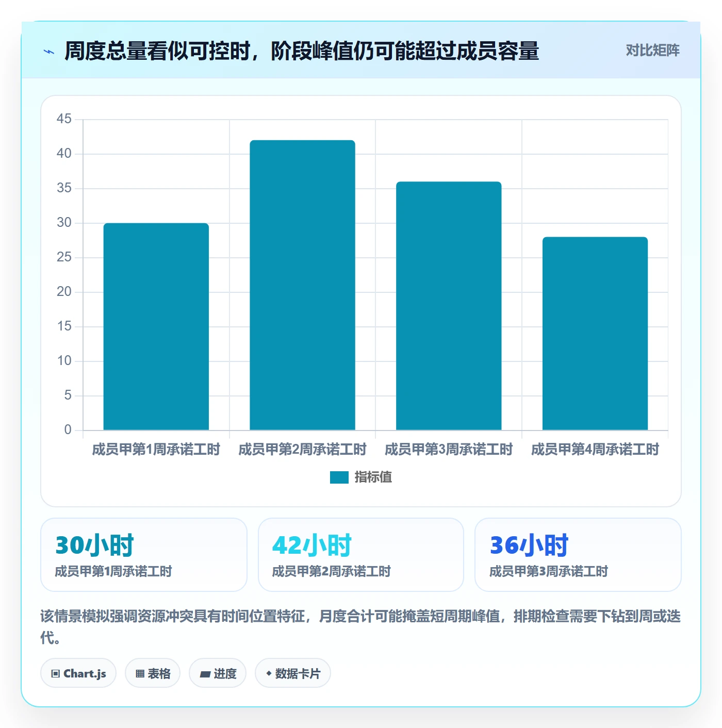Click the 成员甲第2周承诺工时 bar in chart
Screen dimensions: 722x728
pyautogui.click(x=302, y=285)
